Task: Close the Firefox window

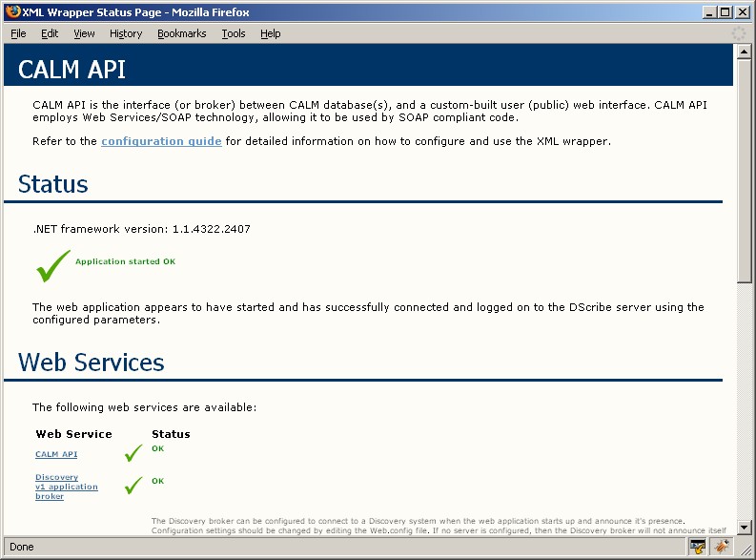Action: pyautogui.click(x=743, y=12)
